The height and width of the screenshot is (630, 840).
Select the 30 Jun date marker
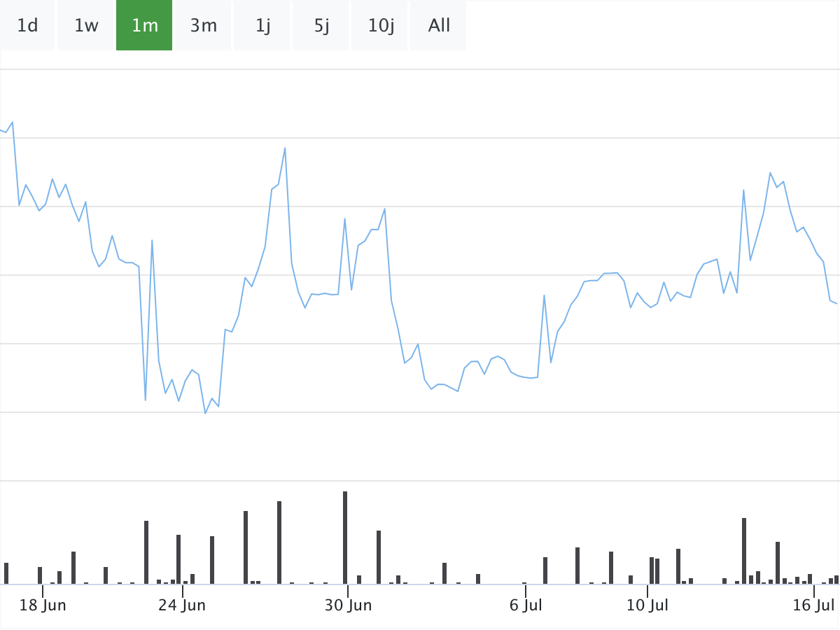[x=348, y=605]
